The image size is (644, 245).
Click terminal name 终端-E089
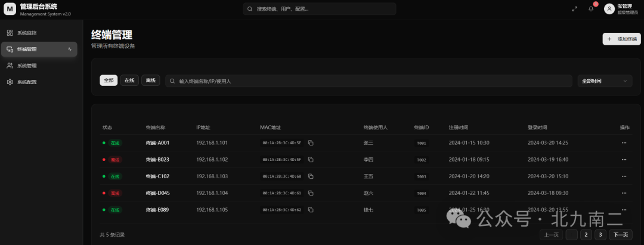point(157,210)
